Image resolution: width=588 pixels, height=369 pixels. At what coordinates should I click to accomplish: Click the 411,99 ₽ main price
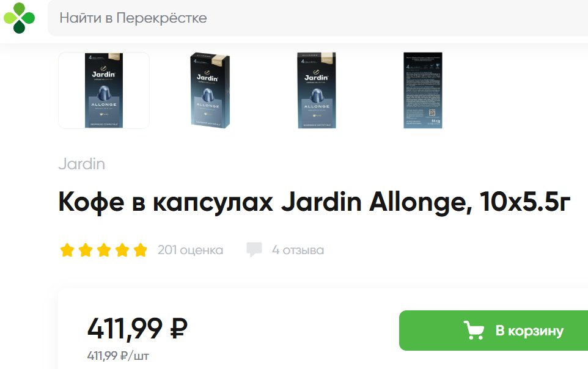pos(138,329)
